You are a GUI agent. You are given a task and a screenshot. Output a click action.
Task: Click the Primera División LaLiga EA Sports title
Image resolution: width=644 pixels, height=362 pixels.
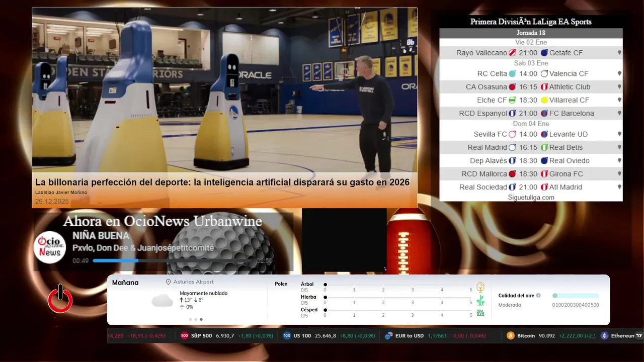531,22
